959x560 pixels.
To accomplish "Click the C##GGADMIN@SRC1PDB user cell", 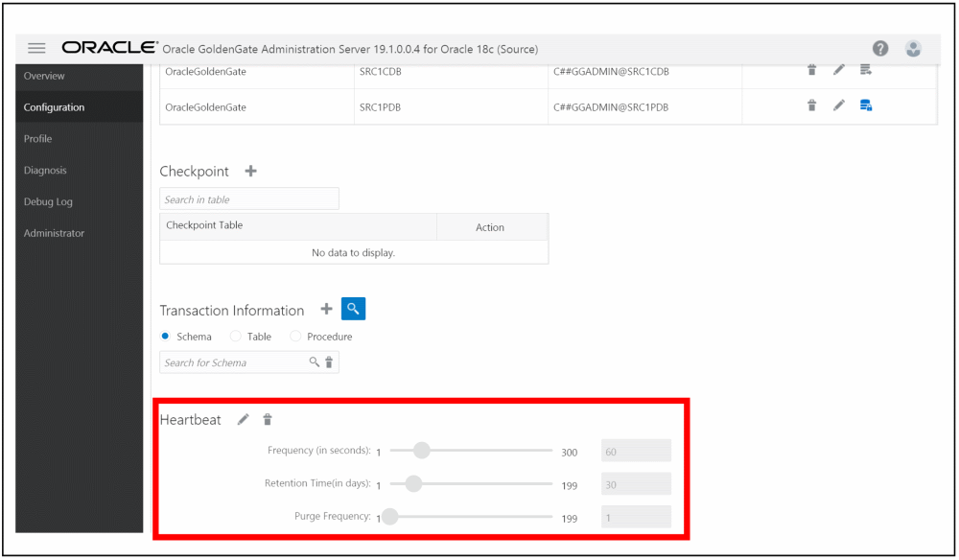I will (x=644, y=107).
